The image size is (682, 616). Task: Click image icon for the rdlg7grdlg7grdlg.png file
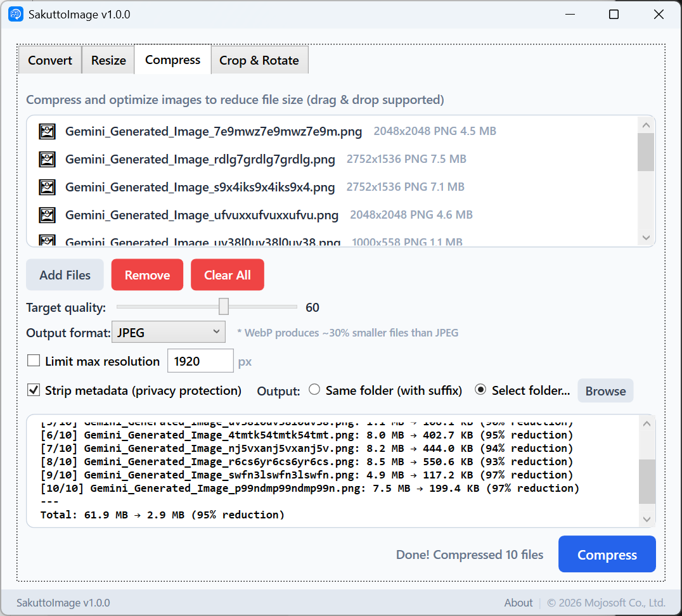tap(47, 159)
